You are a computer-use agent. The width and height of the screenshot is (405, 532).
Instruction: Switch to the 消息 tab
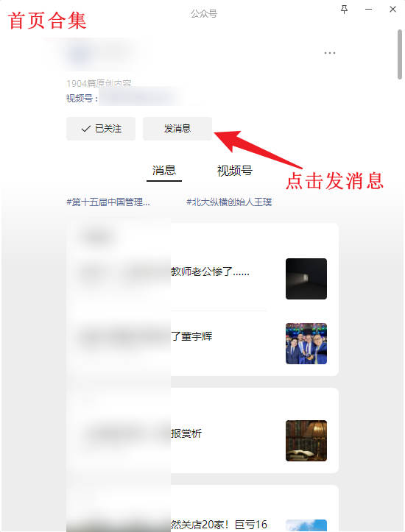[164, 170]
